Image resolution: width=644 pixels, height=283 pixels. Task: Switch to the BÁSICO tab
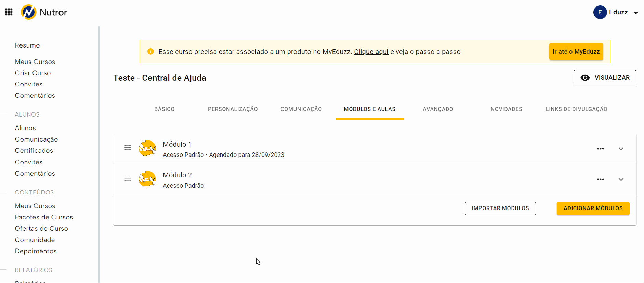(165, 109)
